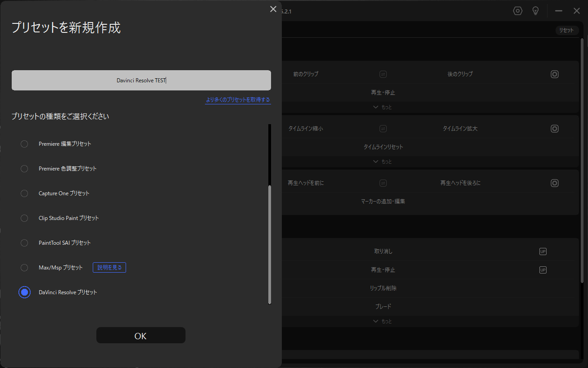The height and width of the screenshot is (368, 588).
Task: Click dial icon beside タイムライン拡大
Action: coord(555,129)
